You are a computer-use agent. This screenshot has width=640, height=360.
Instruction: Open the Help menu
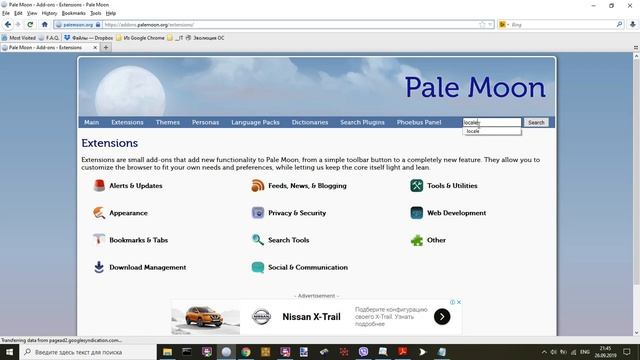tap(111, 13)
